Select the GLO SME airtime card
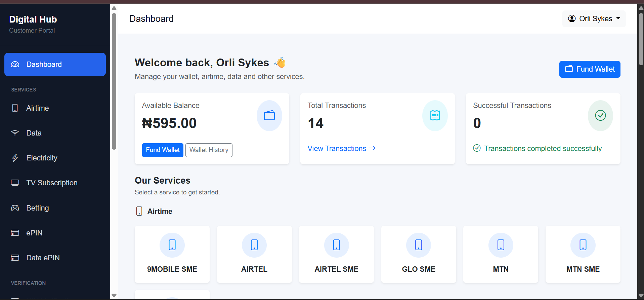The height and width of the screenshot is (300, 644). pos(419,254)
